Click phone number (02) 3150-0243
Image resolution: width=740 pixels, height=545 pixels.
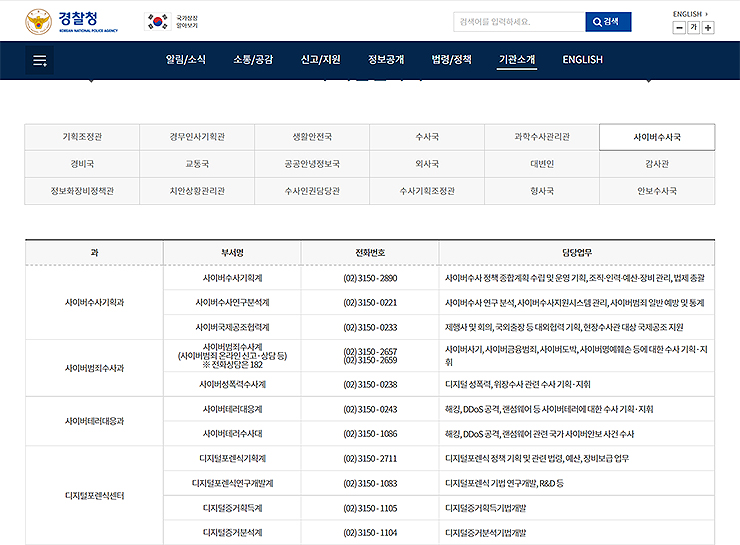coord(370,409)
